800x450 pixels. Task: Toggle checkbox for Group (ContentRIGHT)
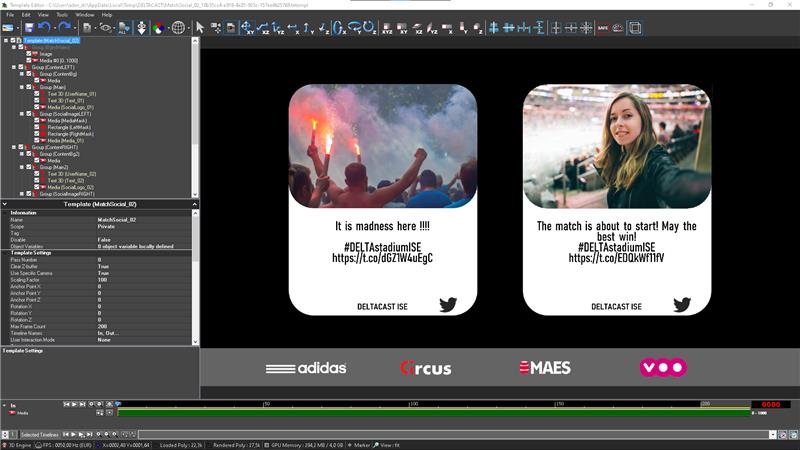coord(21,147)
